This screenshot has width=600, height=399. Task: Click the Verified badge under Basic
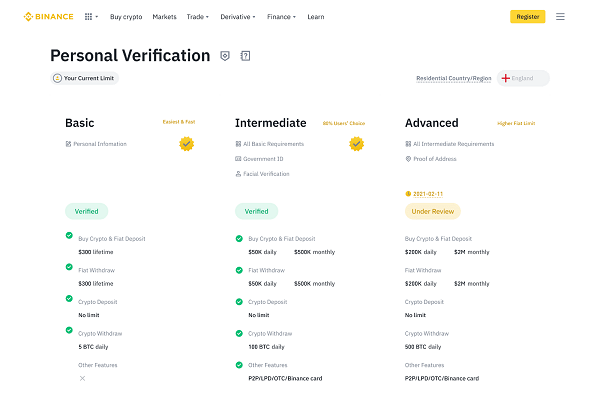coord(86,211)
